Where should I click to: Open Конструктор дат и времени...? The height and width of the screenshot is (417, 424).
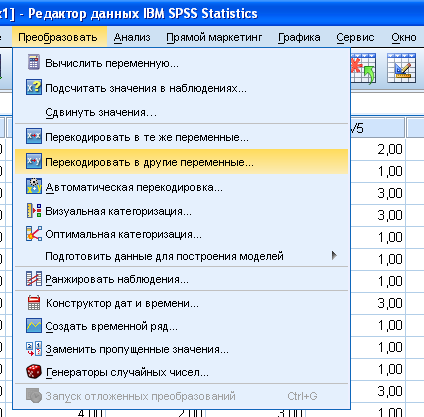pos(181,303)
